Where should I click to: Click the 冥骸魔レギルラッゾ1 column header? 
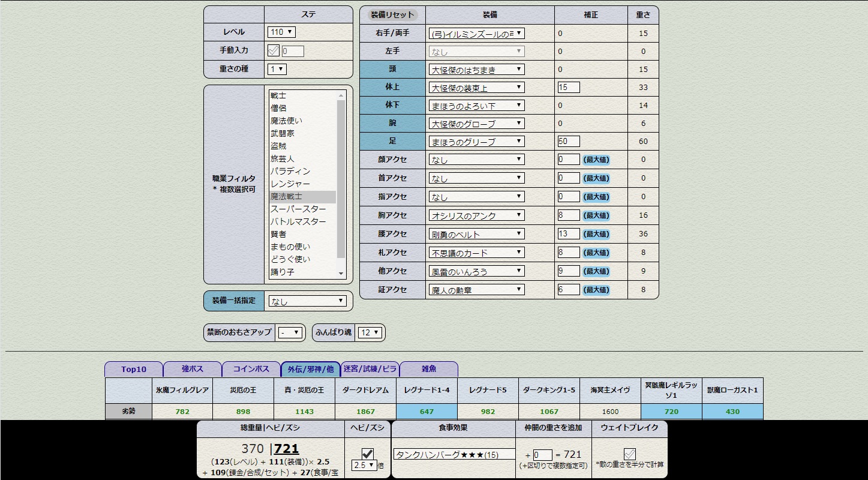coord(671,390)
